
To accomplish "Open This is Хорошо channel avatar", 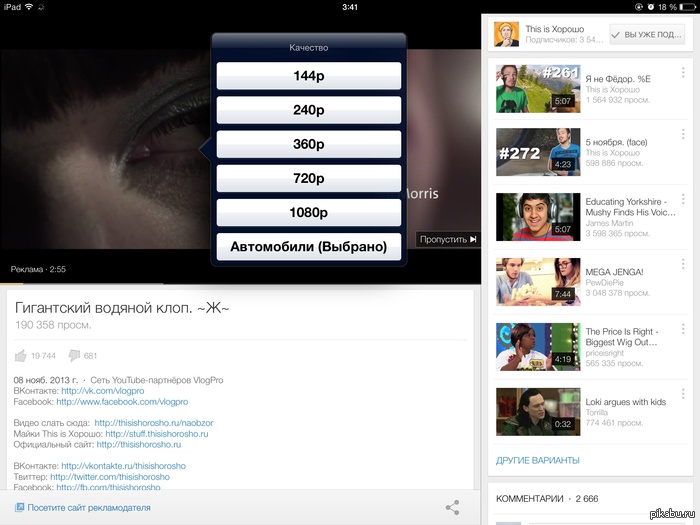I will pos(506,34).
